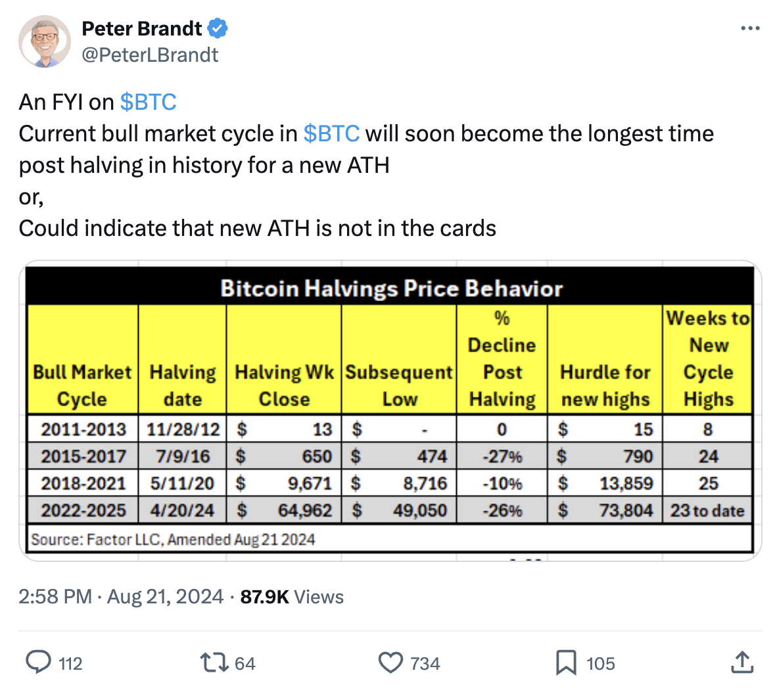775x700 pixels.
Task: Click the 87.9K Views count
Action: pyautogui.click(x=292, y=597)
